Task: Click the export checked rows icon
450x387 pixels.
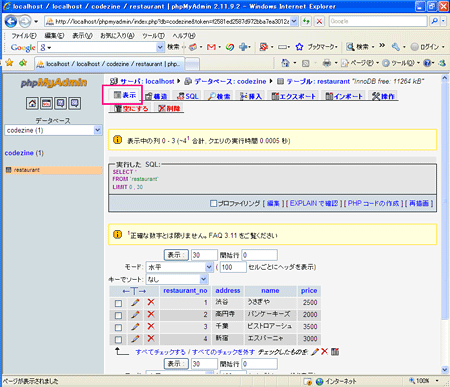Action: tap(335, 352)
